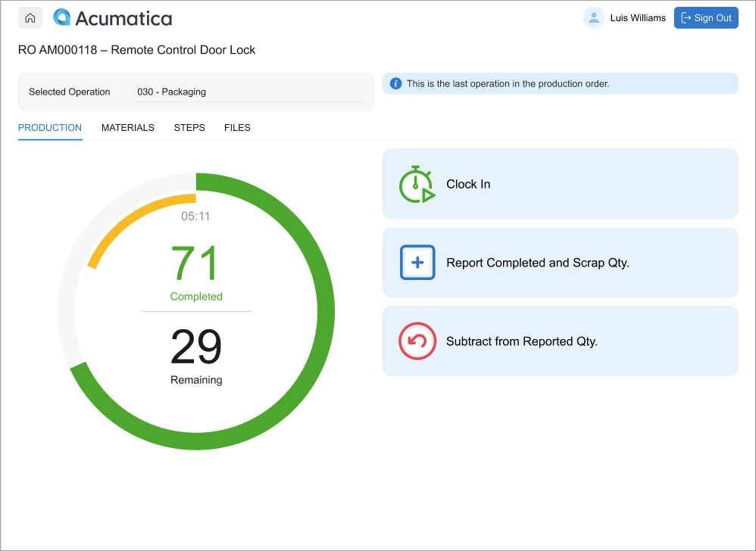Click the Clock In tile
The width and height of the screenshot is (756, 551).
(561, 184)
